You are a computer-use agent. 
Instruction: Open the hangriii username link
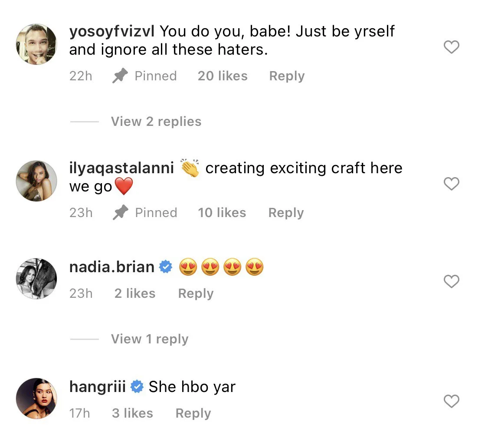98,387
